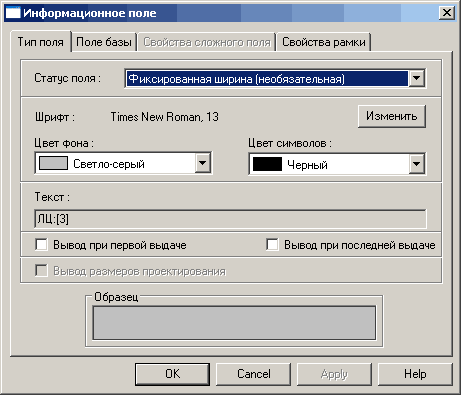Click the Черный color name text
Image resolution: width=461 pixels, height=395 pixels.
point(307,165)
